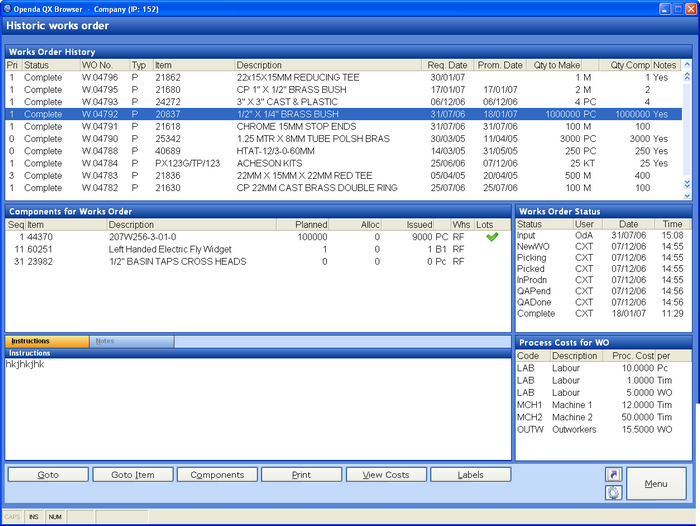The height and width of the screenshot is (526, 700).
Task: Click the QADone status row
Action: pyautogui.click(x=603, y=302)
